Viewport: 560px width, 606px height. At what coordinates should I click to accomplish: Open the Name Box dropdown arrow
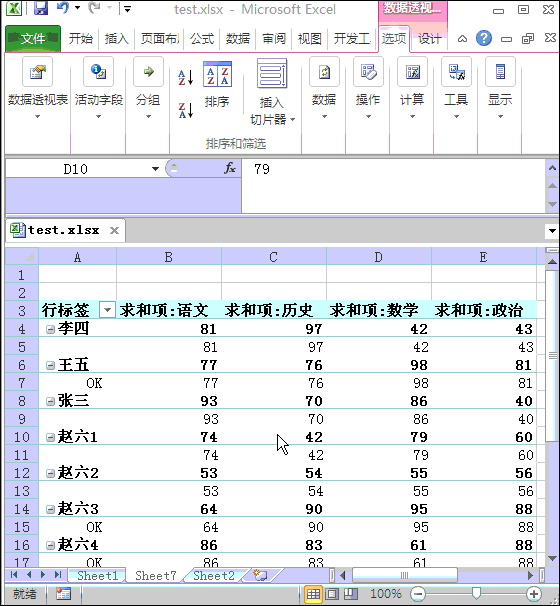[x=155, y=169]
